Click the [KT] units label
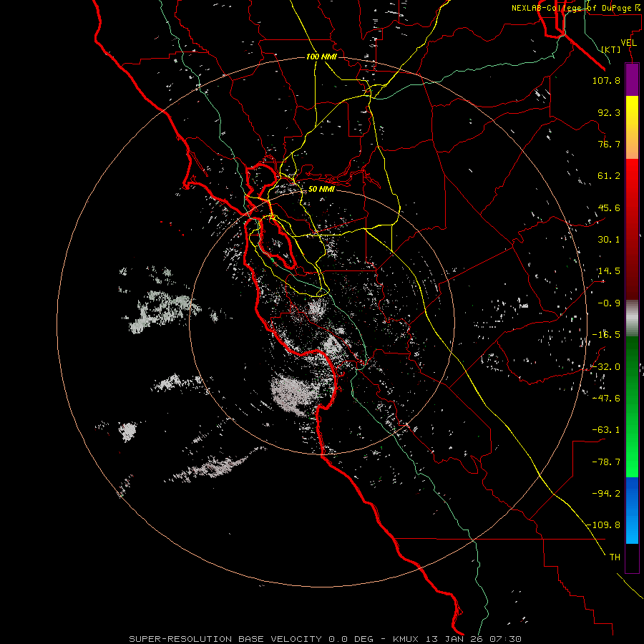The width and height of the screenshot is (644, 644). (610, 49)
